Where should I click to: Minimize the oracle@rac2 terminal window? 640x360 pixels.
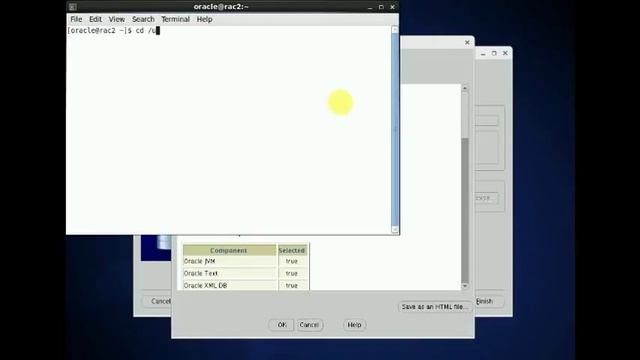370,7
